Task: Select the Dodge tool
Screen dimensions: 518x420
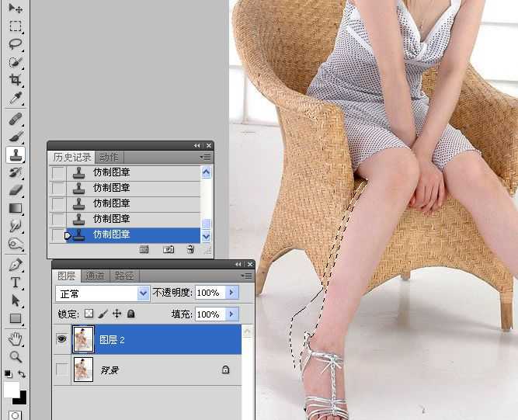Action: point(16,244)
